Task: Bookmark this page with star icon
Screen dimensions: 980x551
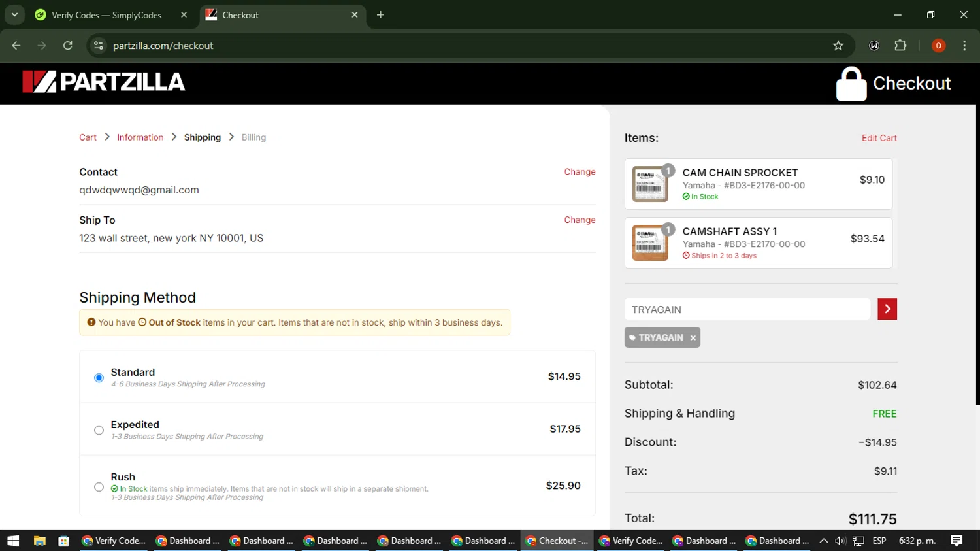Action: (838, 46)
